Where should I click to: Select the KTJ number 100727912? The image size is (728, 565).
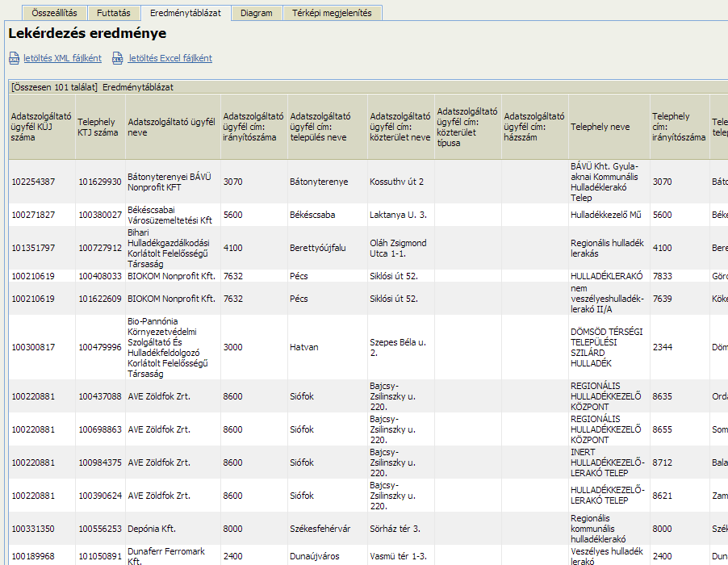click(x=100, y=248)
